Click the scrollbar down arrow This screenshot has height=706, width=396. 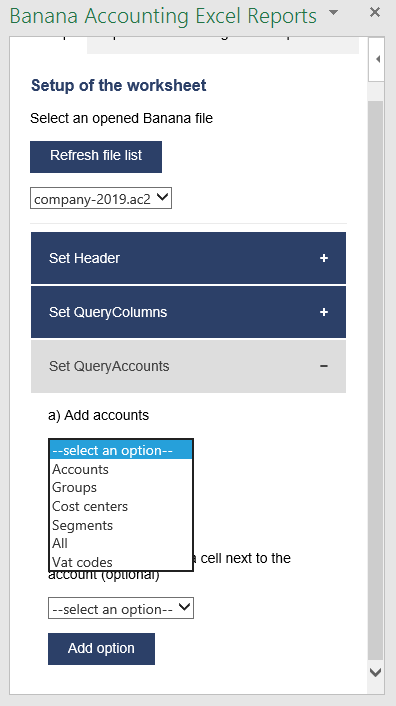click(x=375, y=672)
